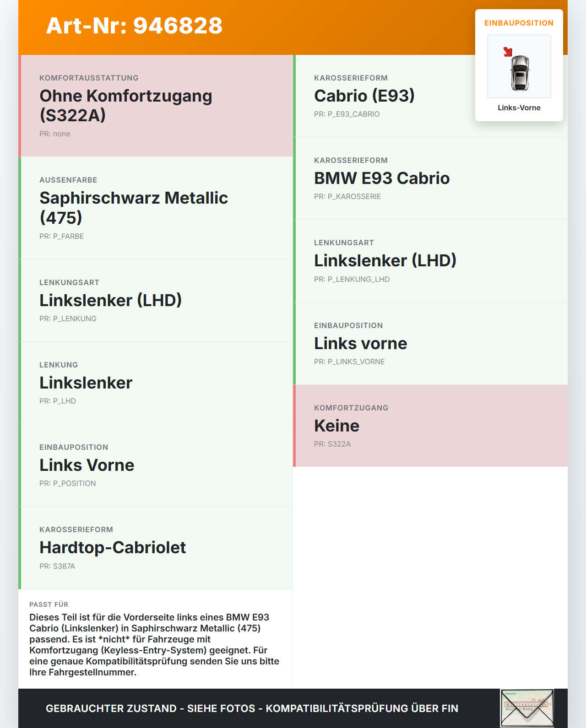This screenshot has height=728, width=586.
Task: Select the Saphirschwarz Metallic (475) color card
Action: point(156,208)
